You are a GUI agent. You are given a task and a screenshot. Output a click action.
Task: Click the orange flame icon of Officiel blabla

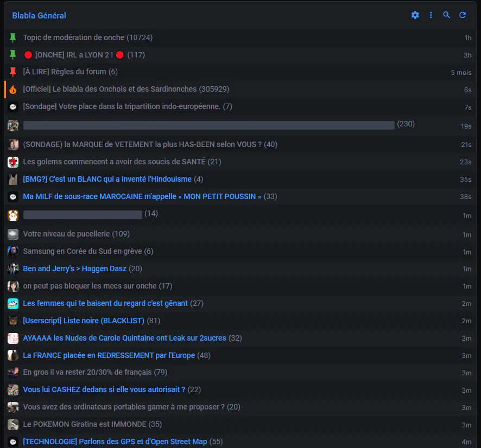coord(13,89)
